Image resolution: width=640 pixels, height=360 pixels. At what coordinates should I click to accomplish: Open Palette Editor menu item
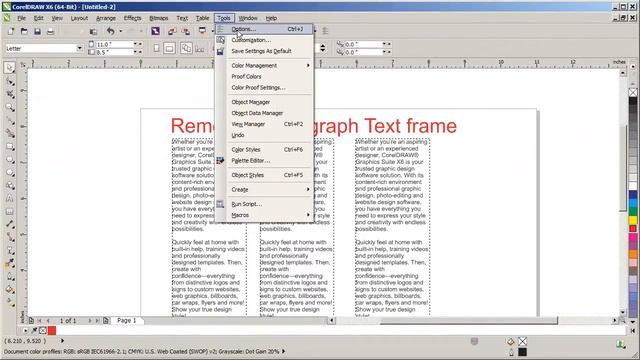pyautogui.click(x=265, y=160)
